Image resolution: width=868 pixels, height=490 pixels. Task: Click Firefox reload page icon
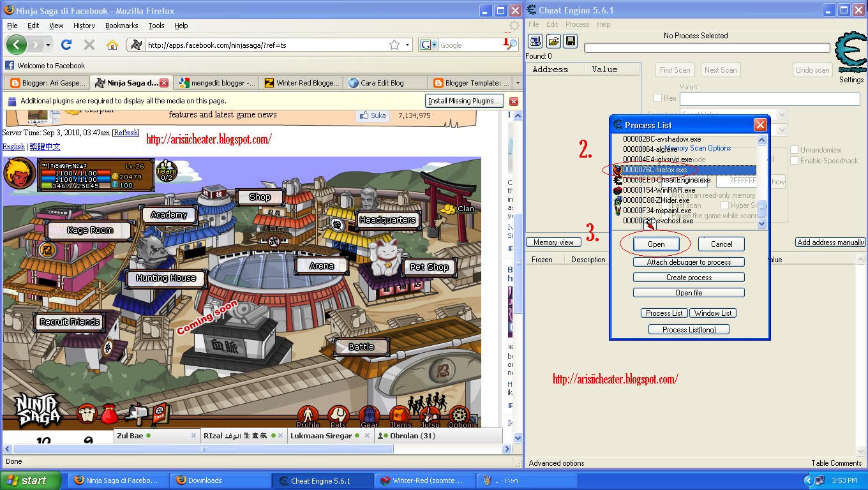click(66, 45)
